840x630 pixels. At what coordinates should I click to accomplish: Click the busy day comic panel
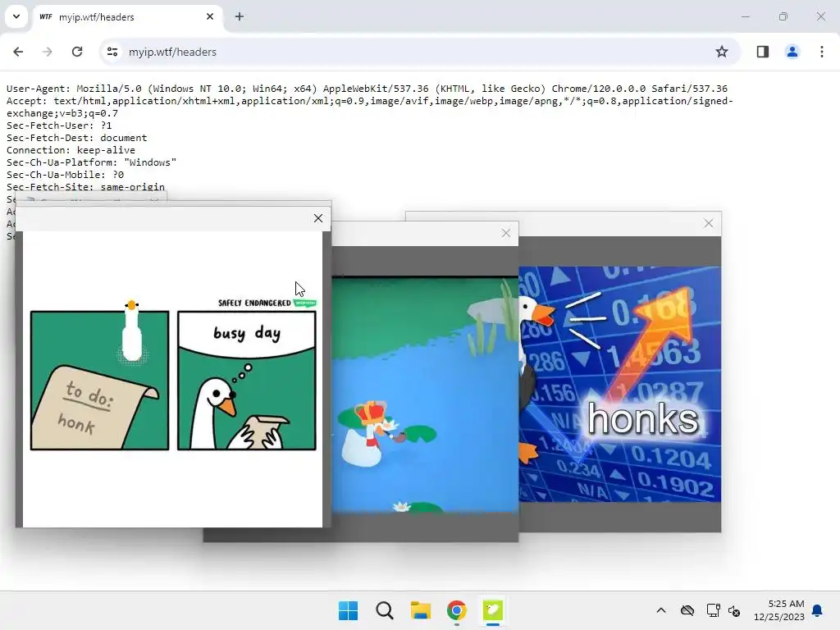pos(247,381)
